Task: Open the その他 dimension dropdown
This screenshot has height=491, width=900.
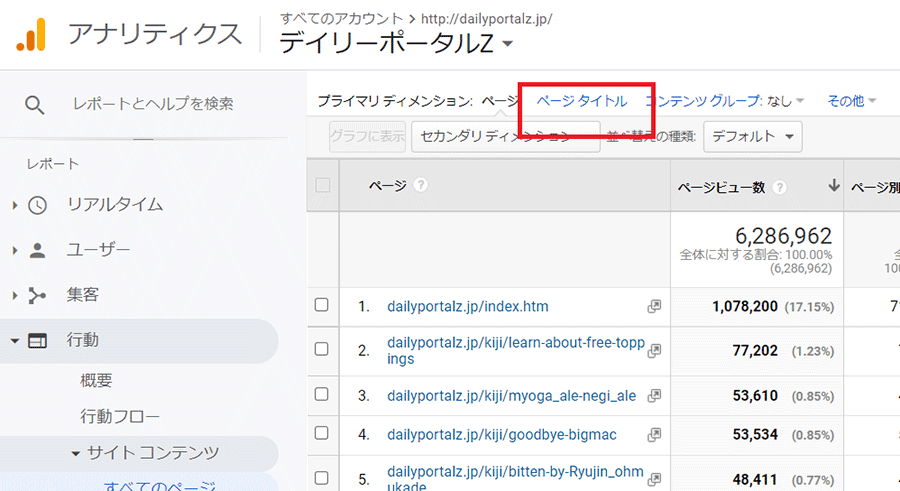Action: coord(851,101)
